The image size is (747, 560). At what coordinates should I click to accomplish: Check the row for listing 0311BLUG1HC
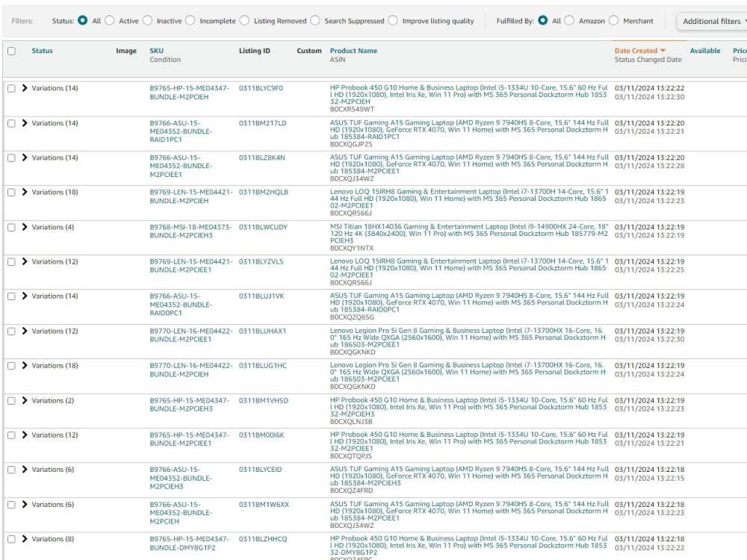point(11,366)
